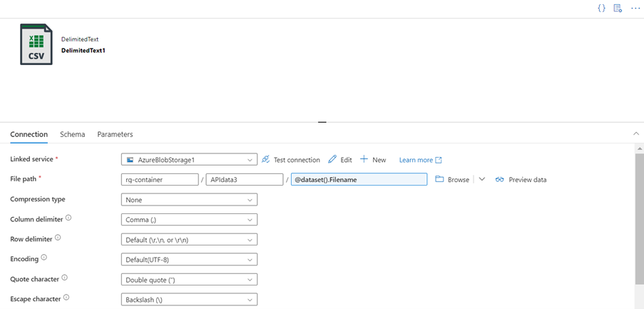
Task: Open the Compression type dropdown
Action: 189,200
